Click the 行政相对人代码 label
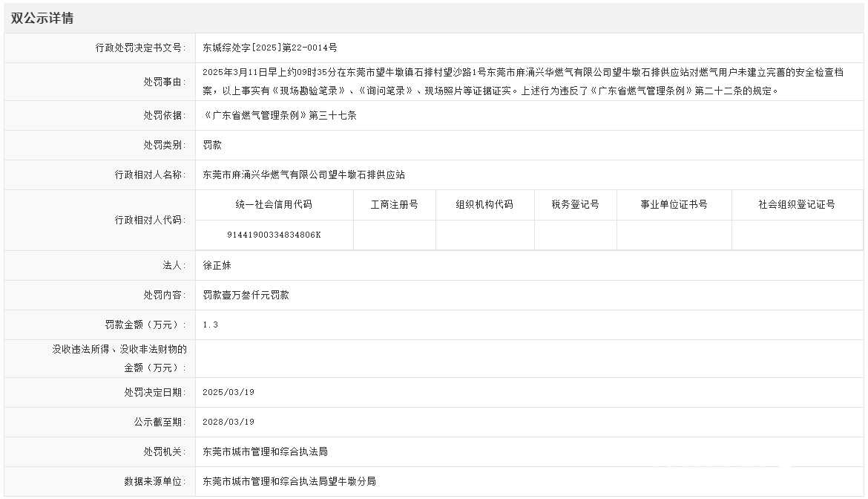This screenshot has width=868, height=499. [x=151, y=220]
